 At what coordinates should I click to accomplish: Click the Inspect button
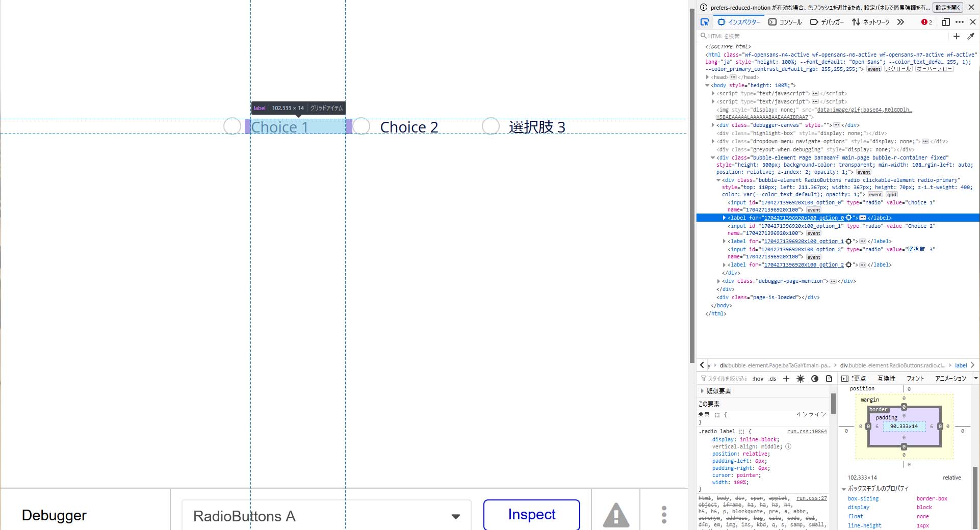[x=532, y=515]
